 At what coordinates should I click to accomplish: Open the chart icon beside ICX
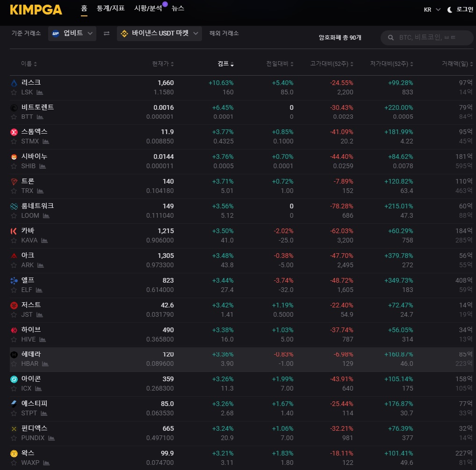pos(38,388)
